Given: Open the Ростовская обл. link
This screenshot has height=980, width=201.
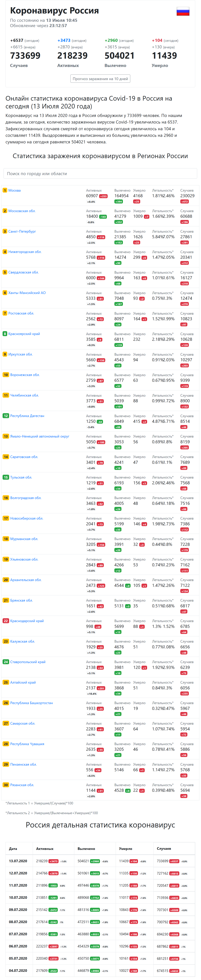Looking at the screenshot, I should 21,314.
